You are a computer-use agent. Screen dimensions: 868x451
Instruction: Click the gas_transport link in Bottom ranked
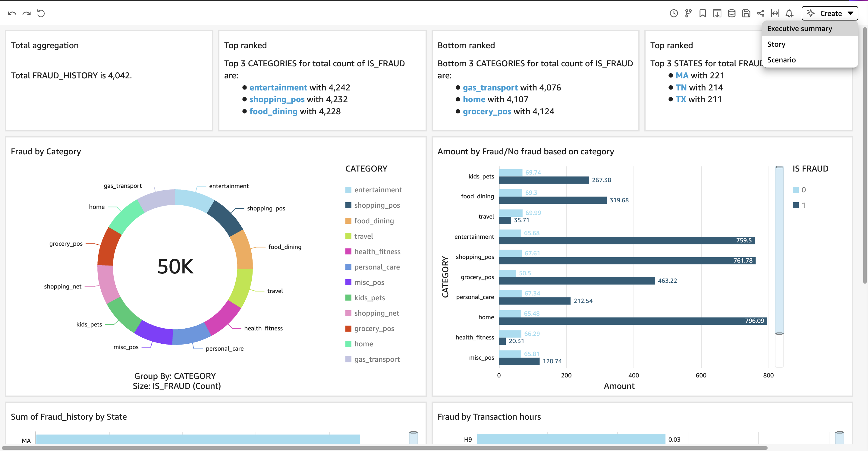point(490,88)
